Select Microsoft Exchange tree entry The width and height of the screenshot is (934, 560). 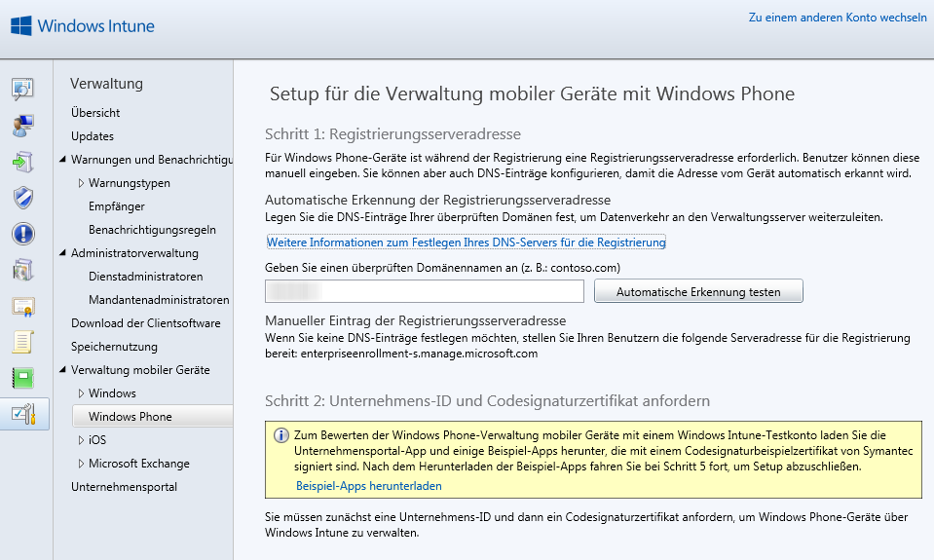pos(139,464)
